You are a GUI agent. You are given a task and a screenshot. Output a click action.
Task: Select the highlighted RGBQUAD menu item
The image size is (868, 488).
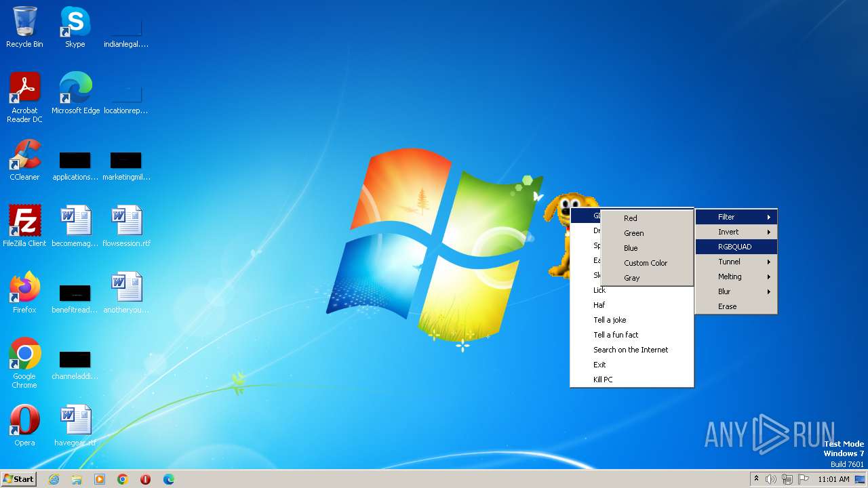736,247
